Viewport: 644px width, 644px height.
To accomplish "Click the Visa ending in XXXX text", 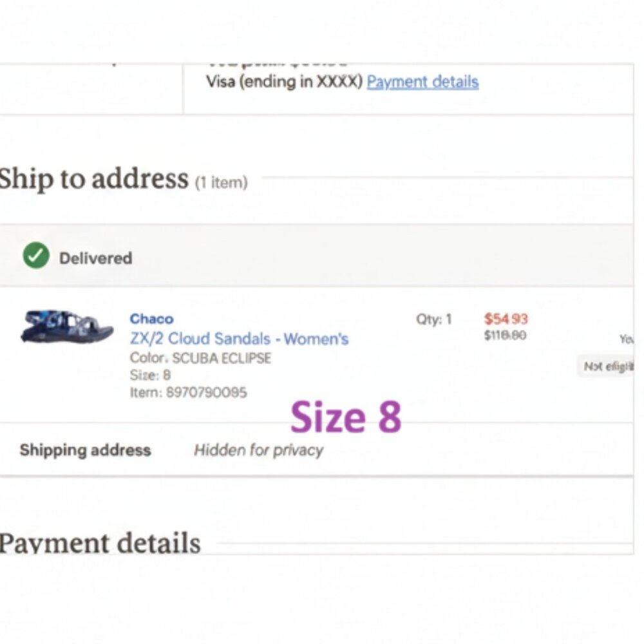I will pyautogui.click(x=284, y=82).
